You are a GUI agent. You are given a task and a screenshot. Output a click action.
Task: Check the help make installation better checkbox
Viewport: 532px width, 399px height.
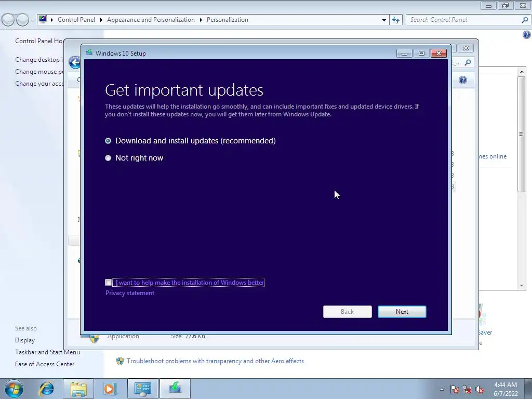coord(108,283)
